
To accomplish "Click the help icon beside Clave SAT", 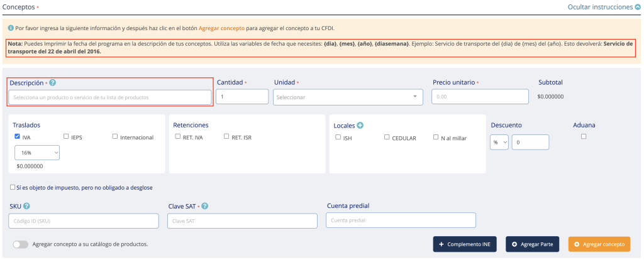I will [205, 206].
